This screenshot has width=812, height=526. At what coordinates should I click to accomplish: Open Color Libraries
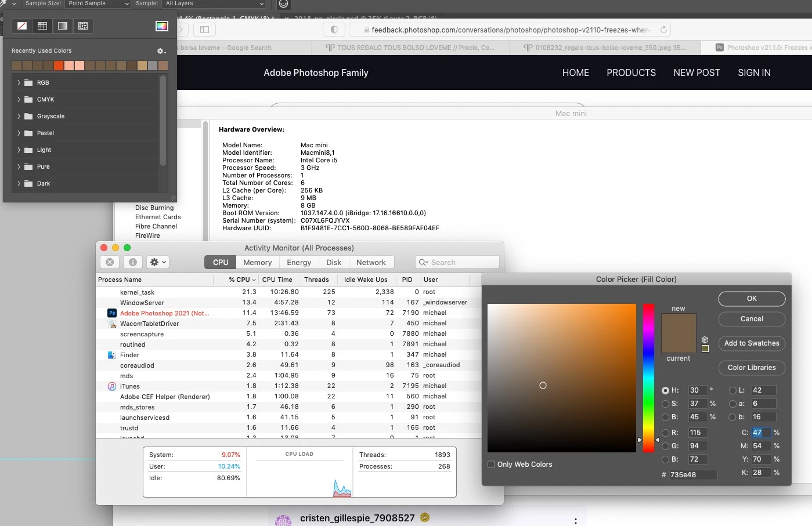click(x=752, y=368)
